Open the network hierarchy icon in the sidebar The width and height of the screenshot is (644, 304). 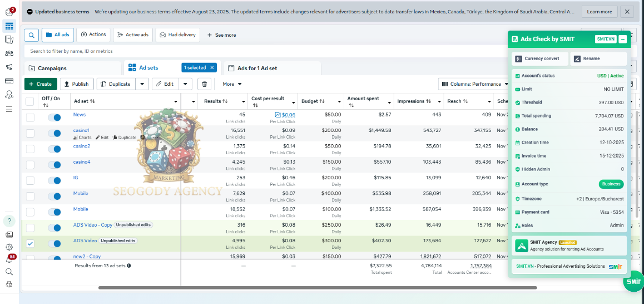[x=9, y=95]
